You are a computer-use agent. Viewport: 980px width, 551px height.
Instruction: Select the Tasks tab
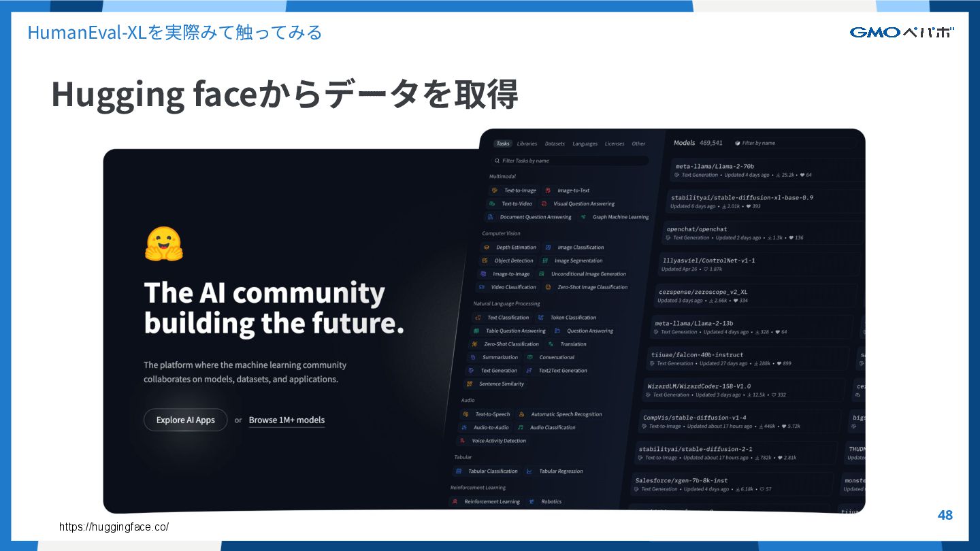tap(503, 144)
